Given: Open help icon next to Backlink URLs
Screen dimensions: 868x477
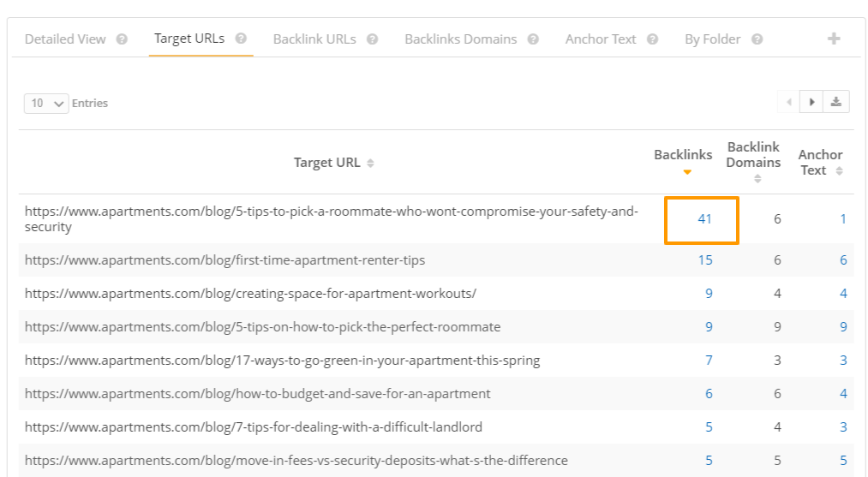Looking at the screenshot, I should pyautogui.click(x=373, y=39).
